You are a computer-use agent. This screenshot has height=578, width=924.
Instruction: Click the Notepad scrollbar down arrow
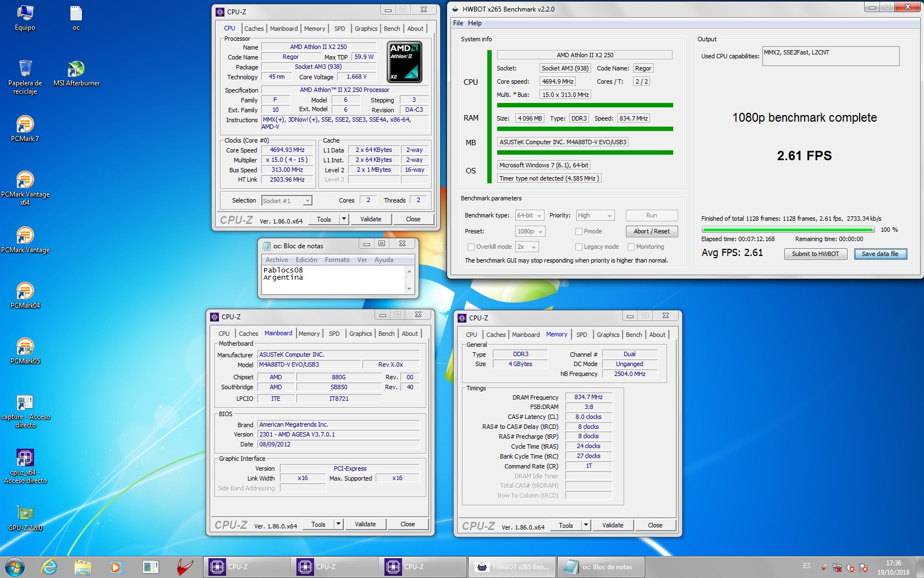[409, 290]
